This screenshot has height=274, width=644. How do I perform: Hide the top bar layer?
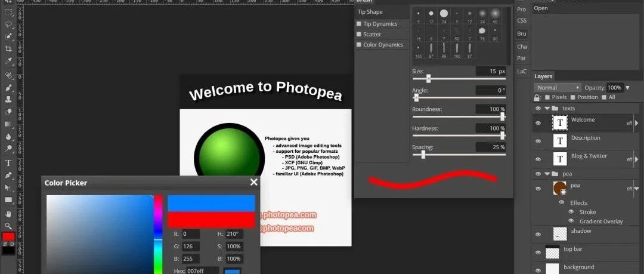[538, 252]
